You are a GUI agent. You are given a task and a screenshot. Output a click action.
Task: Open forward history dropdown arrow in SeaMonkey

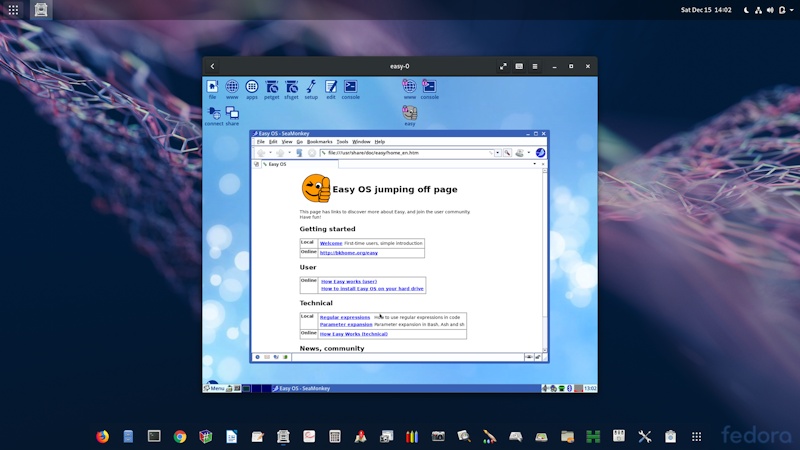(289, 153)
